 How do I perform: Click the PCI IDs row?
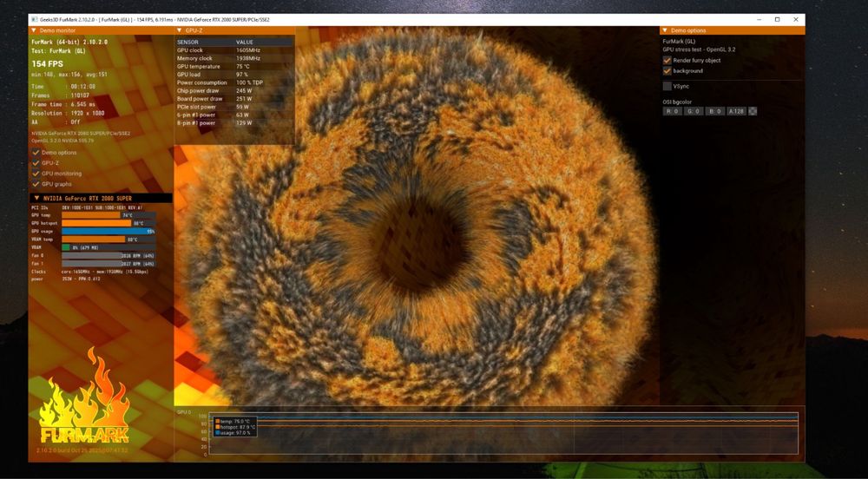pyautogui.click(x=87, y=207)
